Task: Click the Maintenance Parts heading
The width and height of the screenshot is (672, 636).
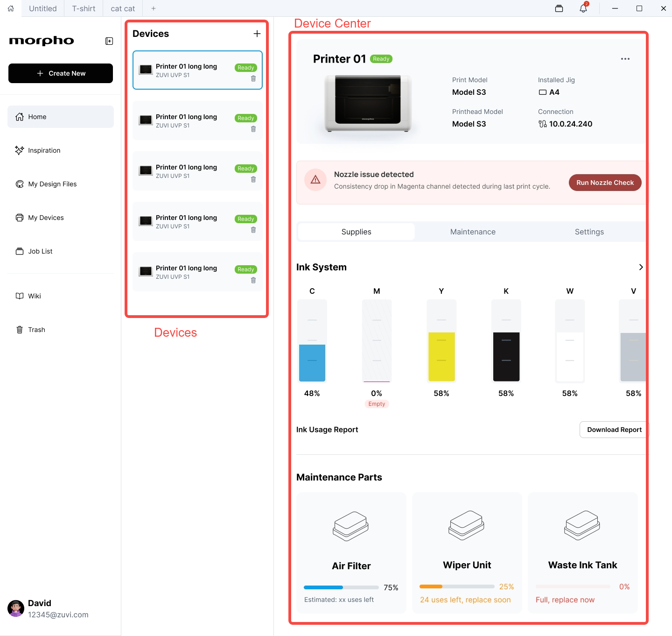Action: 339,477
